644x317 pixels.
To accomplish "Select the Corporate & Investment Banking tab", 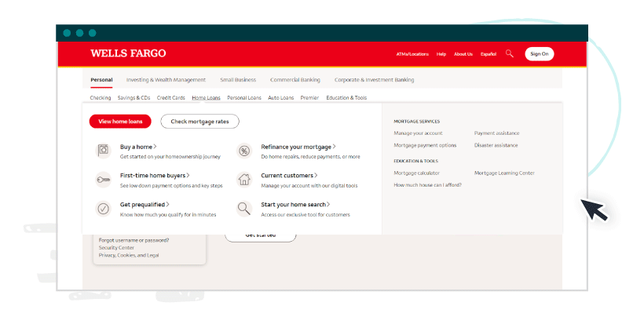I will coord(374,80).
